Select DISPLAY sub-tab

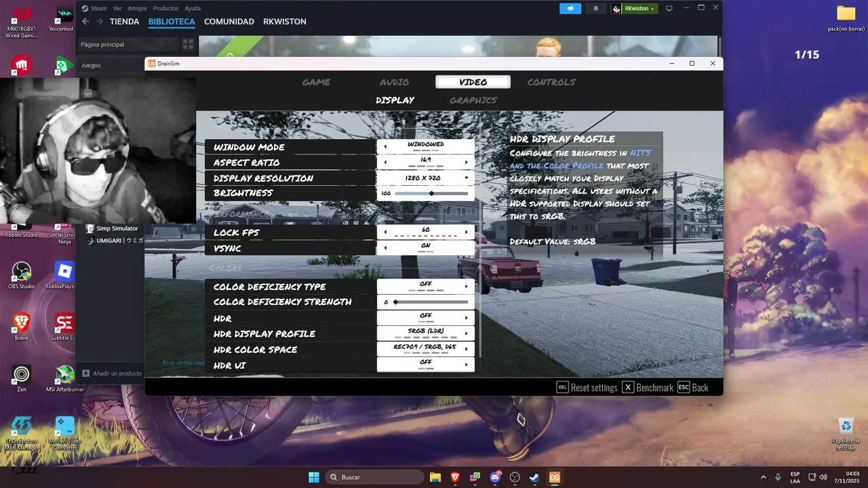pyautogui.click(x=395, y=100)
